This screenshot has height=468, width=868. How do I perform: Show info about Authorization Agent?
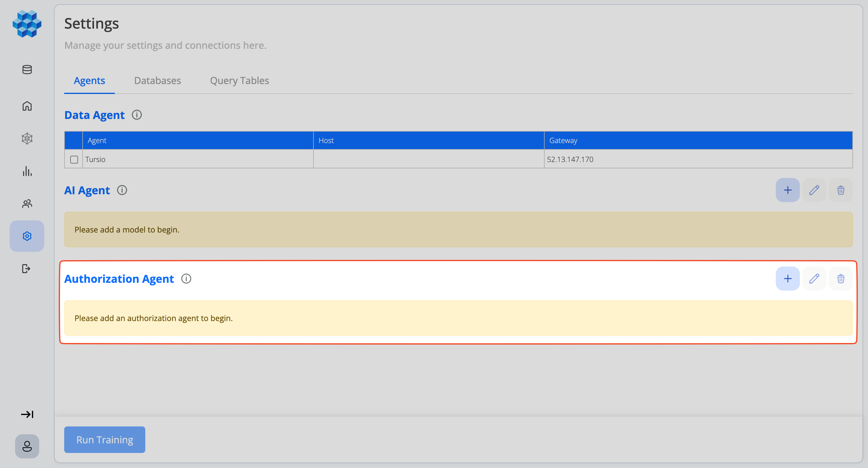[x=186, y=279]
